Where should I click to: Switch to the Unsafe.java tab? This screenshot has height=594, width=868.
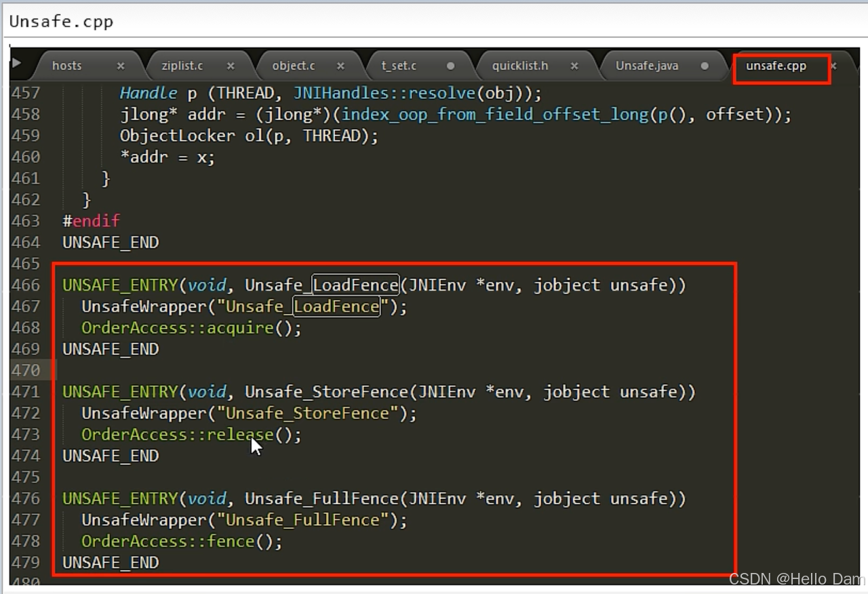click(647, 66)
